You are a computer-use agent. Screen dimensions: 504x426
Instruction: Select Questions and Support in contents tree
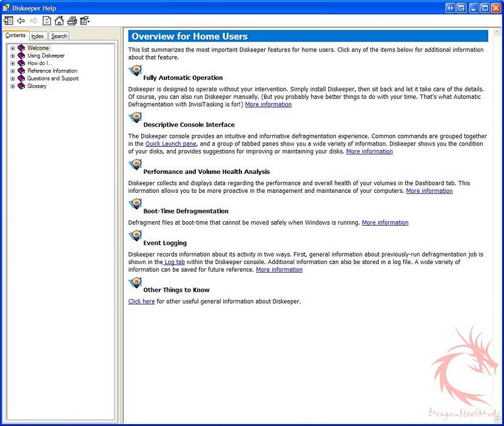[x=53, y=79]
